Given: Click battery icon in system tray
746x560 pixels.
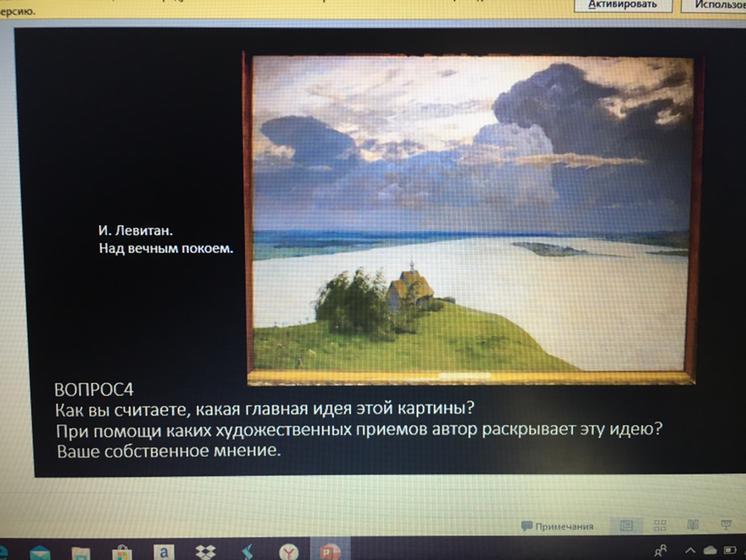Looking at the screenshot, I should [730, 550].
